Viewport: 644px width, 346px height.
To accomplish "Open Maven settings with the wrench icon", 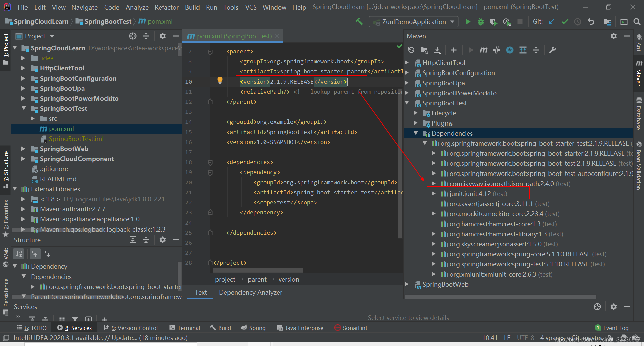I will [552, 50].
